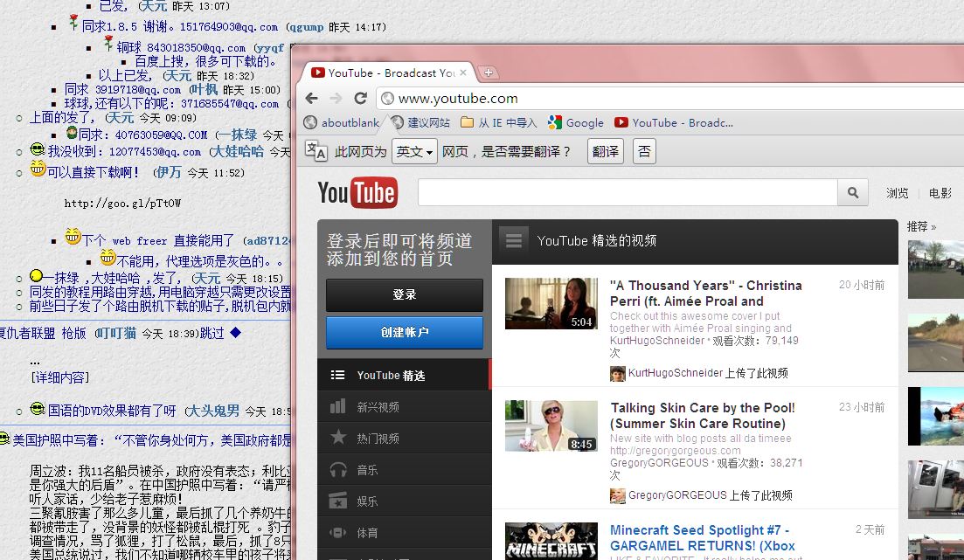Open 热门视频 in the sidebar
Viewport: 964px width, 560px height.
click(404, 438)
